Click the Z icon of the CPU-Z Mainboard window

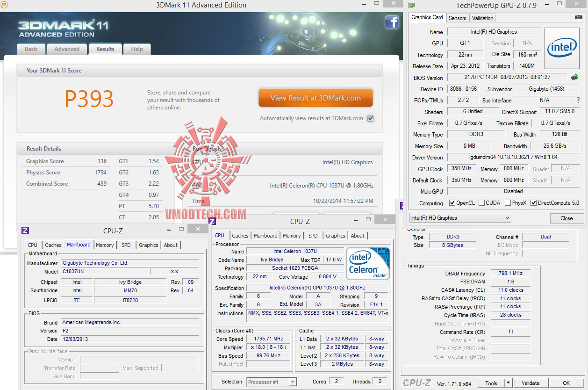pos(26,230)
